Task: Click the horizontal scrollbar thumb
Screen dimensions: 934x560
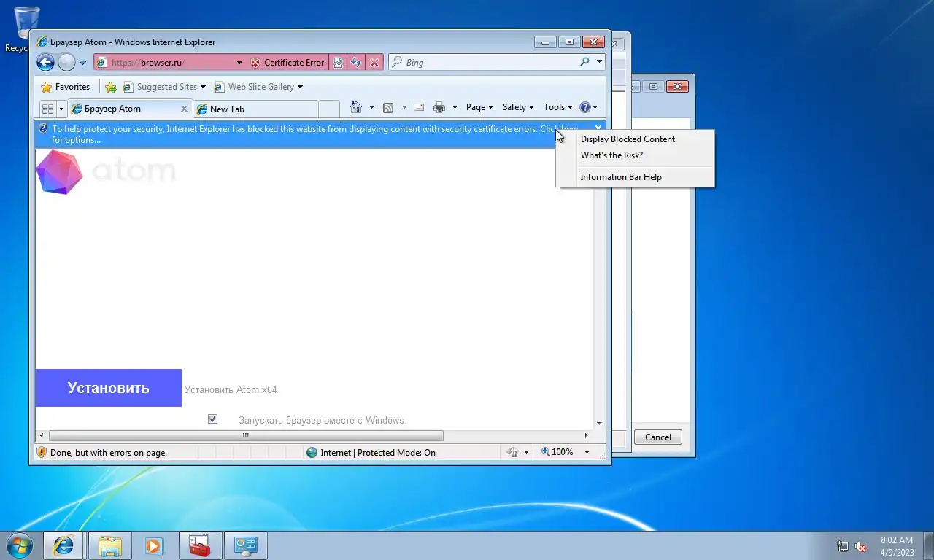Action: click(x=246, y=436)
